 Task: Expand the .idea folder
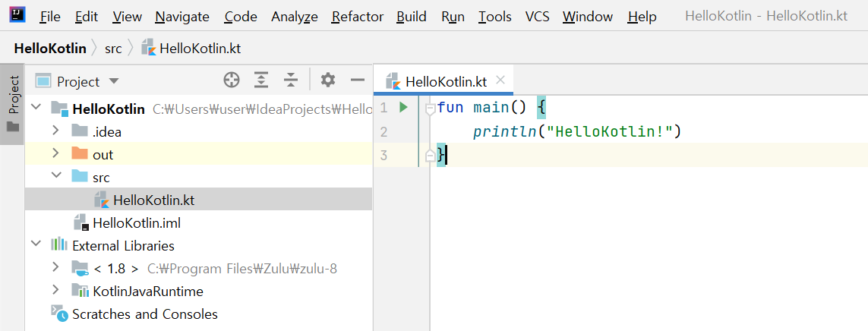55,131
